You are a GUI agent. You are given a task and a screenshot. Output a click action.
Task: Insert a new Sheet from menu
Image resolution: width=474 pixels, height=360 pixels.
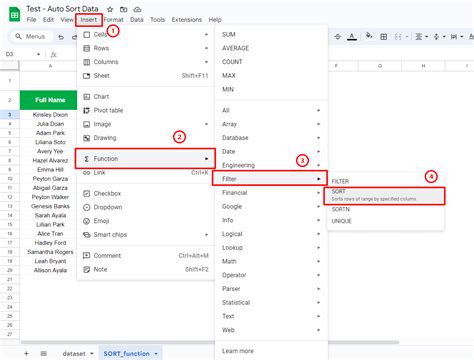tap(146, 76)
